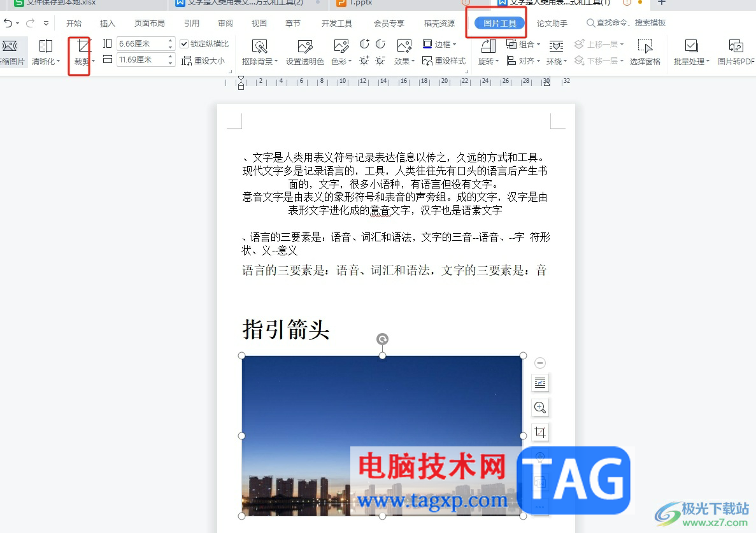756x533 pixels.
Task: Click the decrease contrast icon
Action: pos(380,45)
